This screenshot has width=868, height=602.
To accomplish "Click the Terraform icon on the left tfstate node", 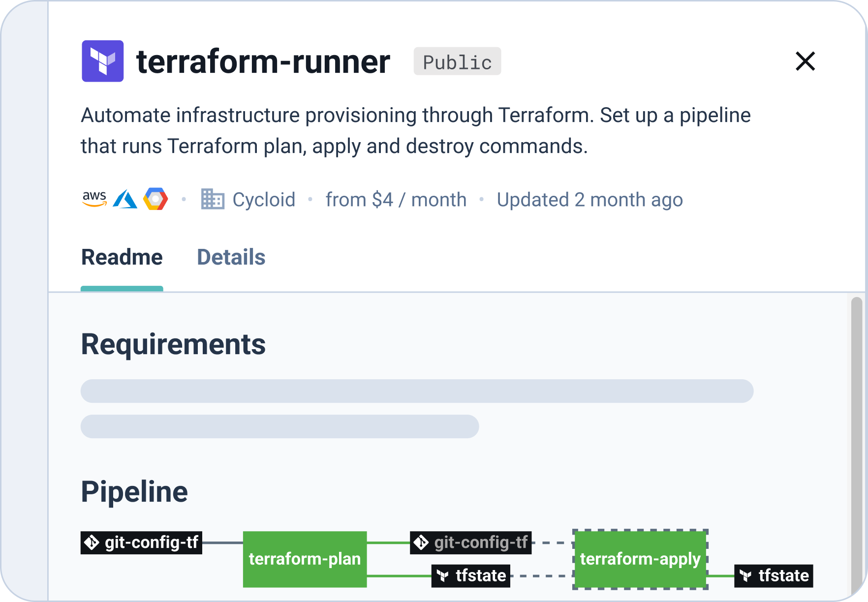I will click(x=443, y=575).
